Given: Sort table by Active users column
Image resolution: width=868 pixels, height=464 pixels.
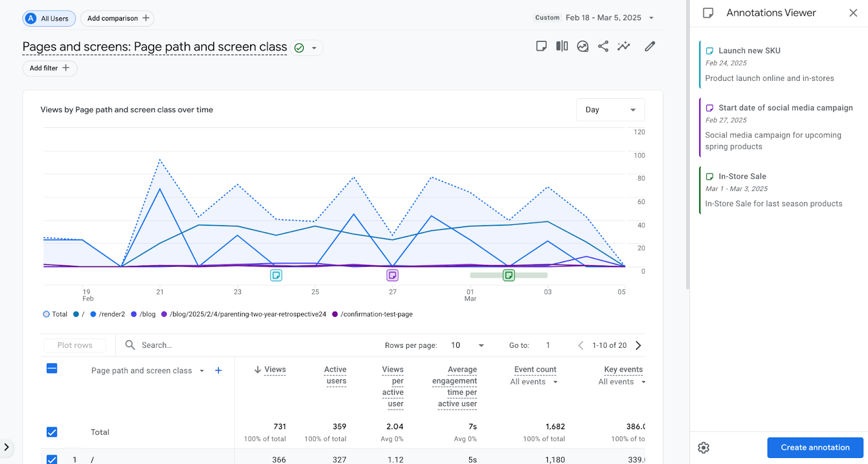Looking at the screenshot, I should 335,375.
